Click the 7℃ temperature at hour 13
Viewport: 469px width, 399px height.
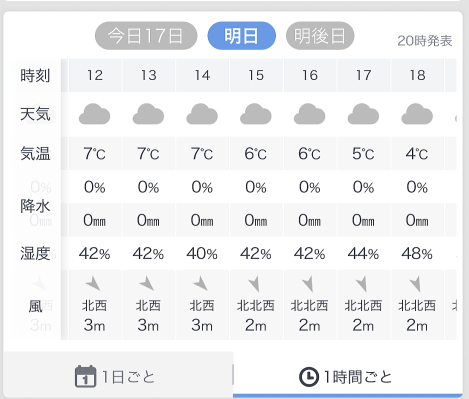pos(148,154)
